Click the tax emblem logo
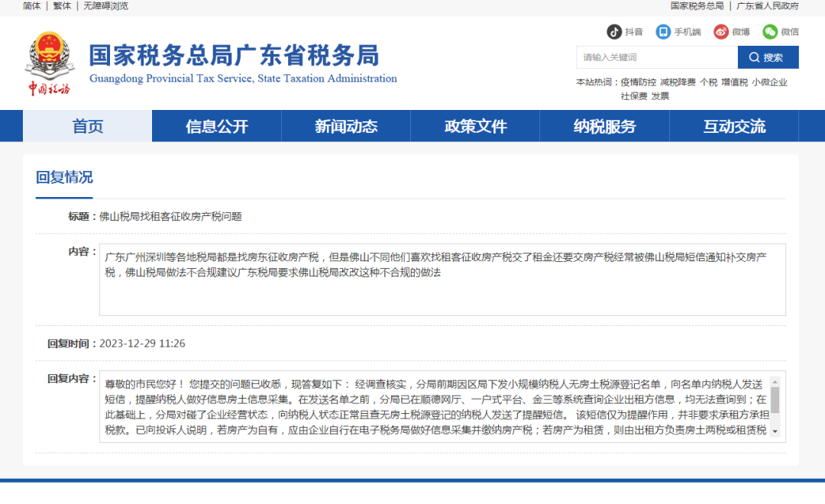The height and width of the screenshot is (504, 825). 50,54
